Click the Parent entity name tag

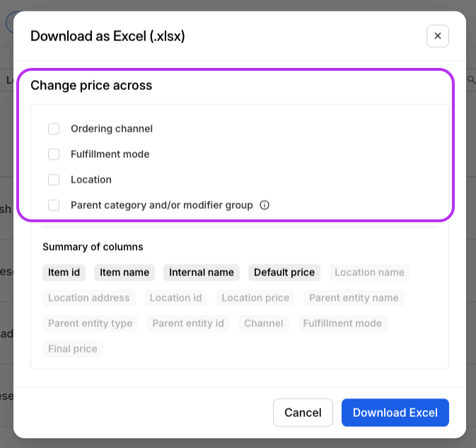(x=354, y=298)
